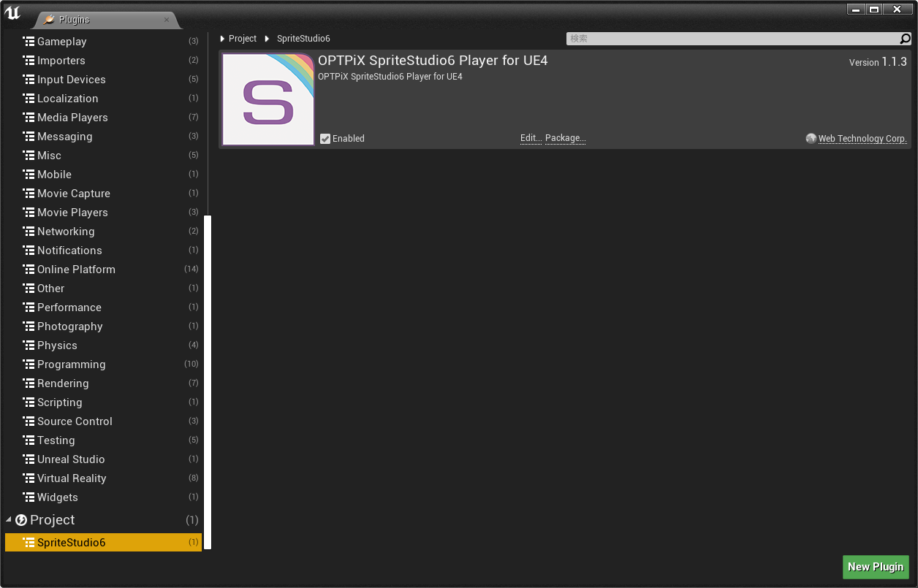This screenshot has width=918, height=588.
Task: Select the Programming category icon
Action: click(x=29, y=364)
